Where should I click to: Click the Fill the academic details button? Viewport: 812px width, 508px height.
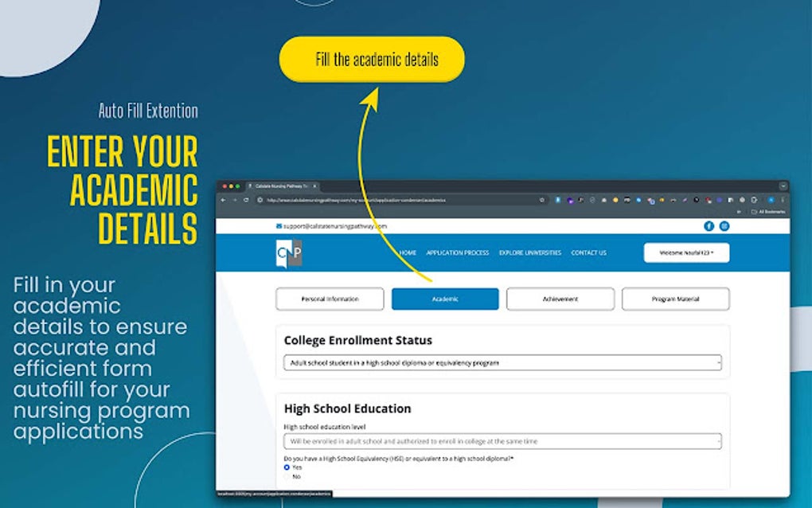(x=372, y=59)
